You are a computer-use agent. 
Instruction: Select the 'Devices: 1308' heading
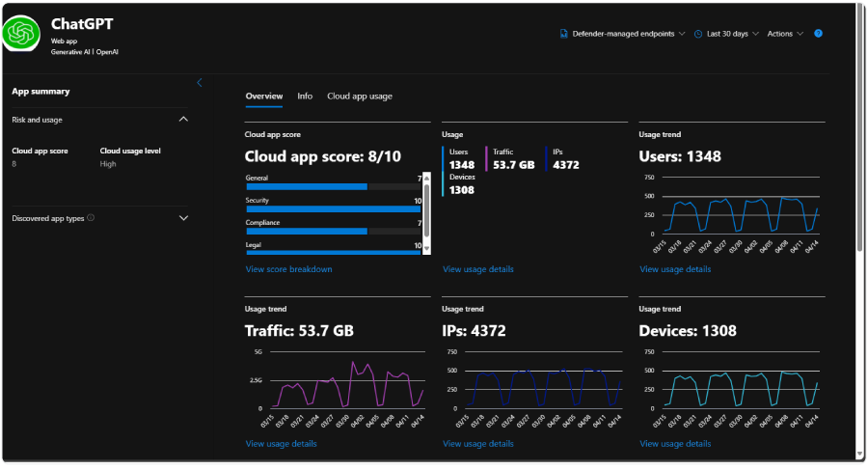click(688, 331)
